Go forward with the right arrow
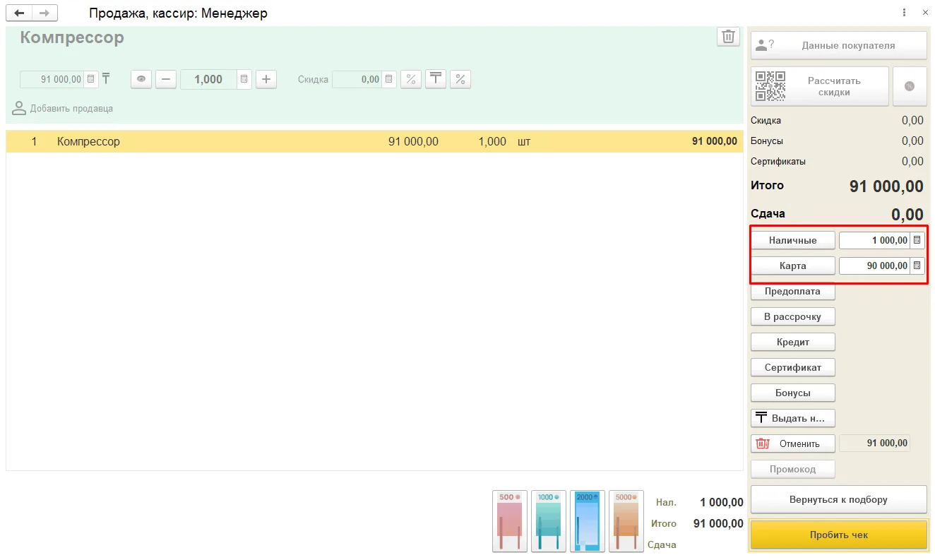This screenshot has width=935, height=560. click(x=44, y=13)
